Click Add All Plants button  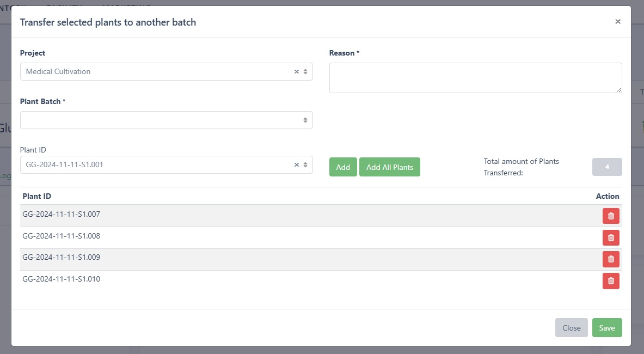coord(390,167)
